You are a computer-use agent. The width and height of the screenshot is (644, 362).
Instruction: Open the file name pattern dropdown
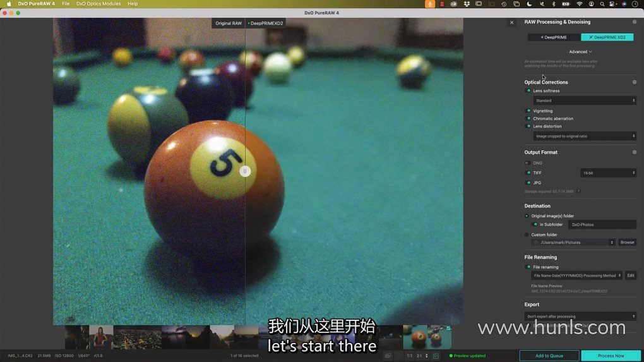576,275
